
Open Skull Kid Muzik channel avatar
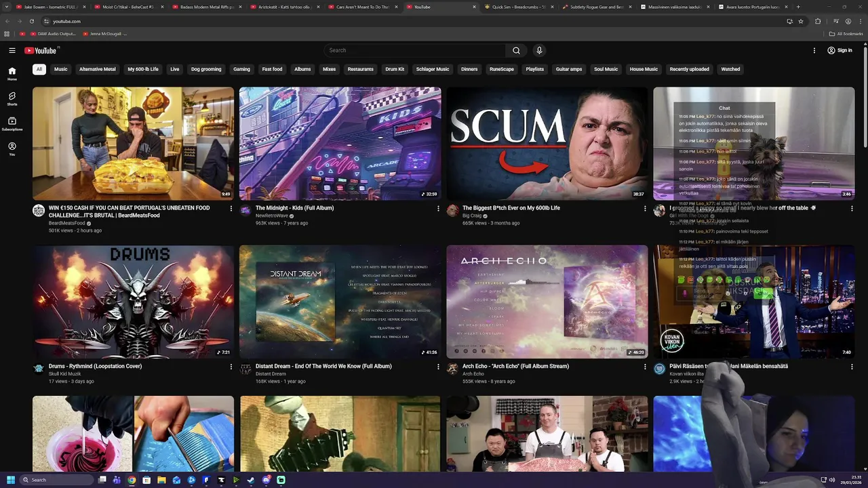click(39, 369)
